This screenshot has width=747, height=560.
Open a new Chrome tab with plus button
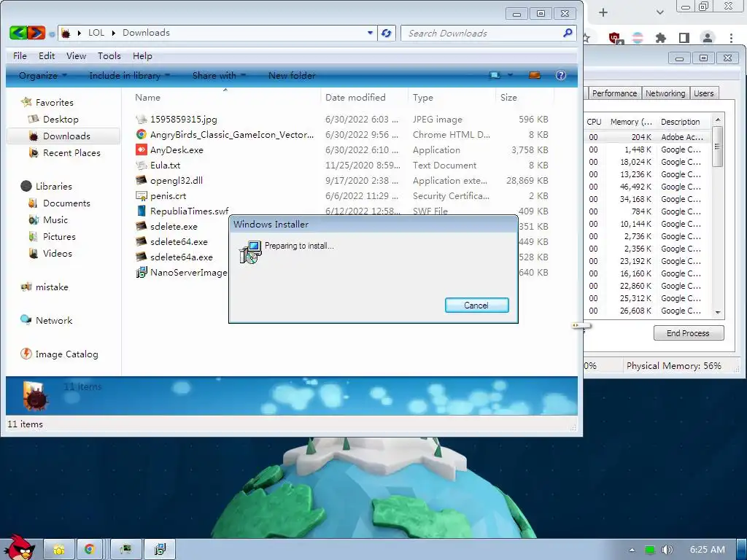[x=603, y=12]
